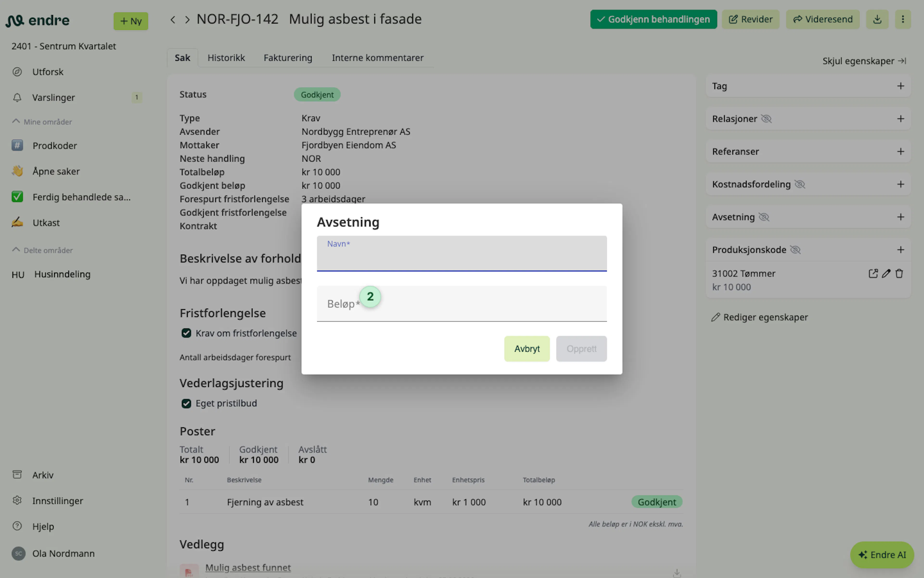924x578 pixels.
Task: Download the Mulig asbest funnet attachment
Action: click(x=677, y=573)
